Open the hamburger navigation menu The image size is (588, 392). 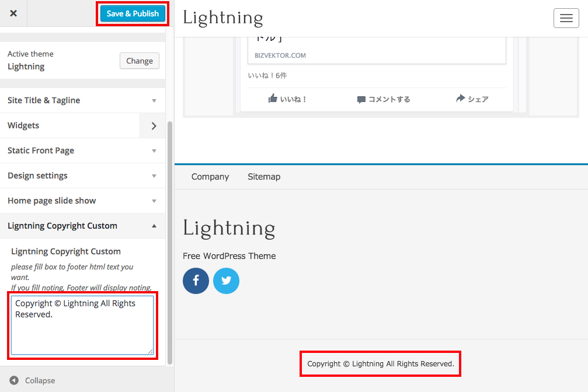point(566,18)
